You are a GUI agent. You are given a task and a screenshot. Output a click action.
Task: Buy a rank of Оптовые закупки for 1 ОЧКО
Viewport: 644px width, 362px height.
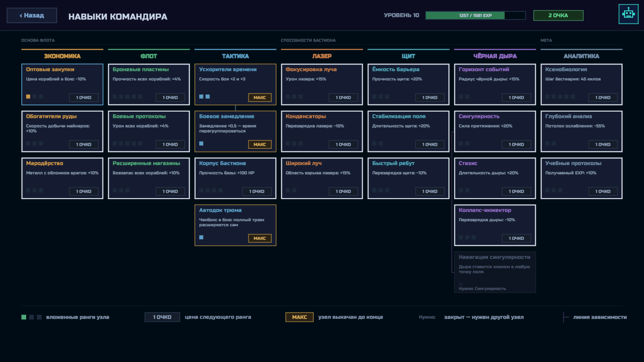[84, 98]
